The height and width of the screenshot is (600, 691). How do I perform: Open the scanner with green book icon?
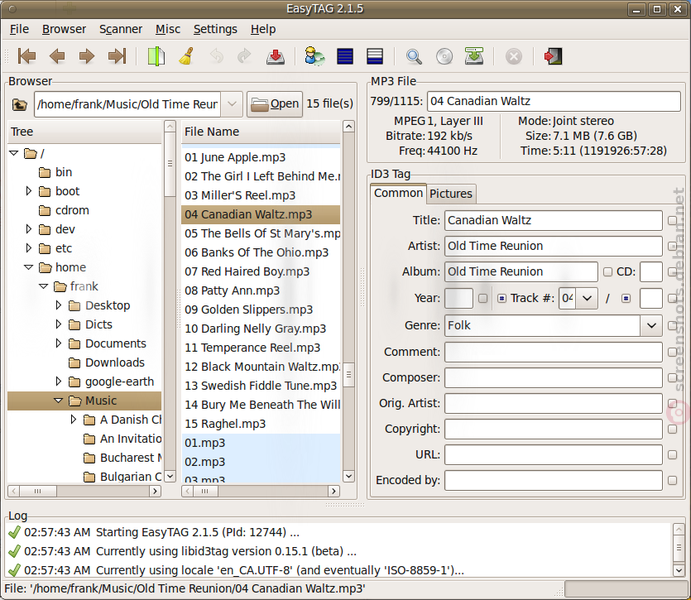[156, 56]
